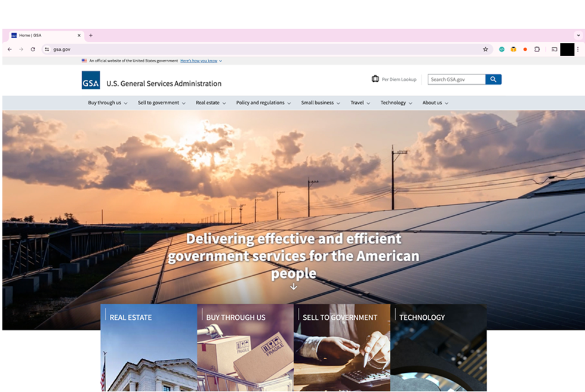This screenshot has height=392, width=585.
Task: Expand the Here's how you know link
Action: (x=201, y=61)
